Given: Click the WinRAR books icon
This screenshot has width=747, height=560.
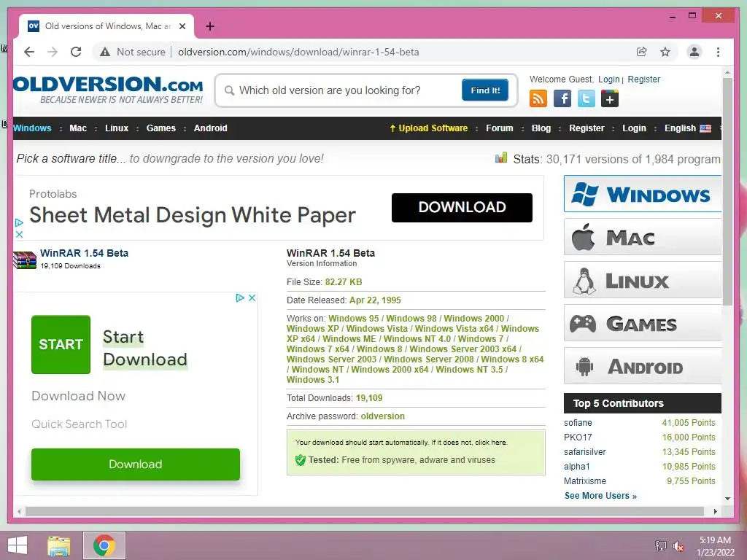Looking at the screenshot, I should (25, 260).
